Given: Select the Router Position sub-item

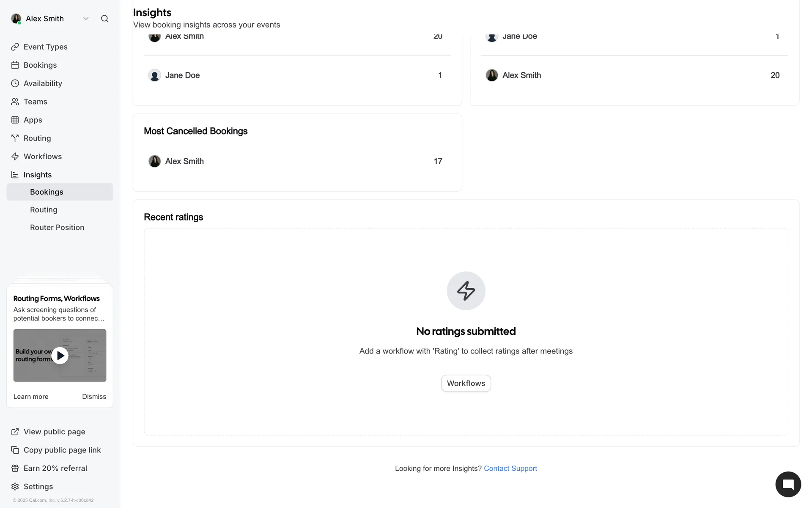Looking at the screenshot, I should pyautogui.click(x=57, y=227).
